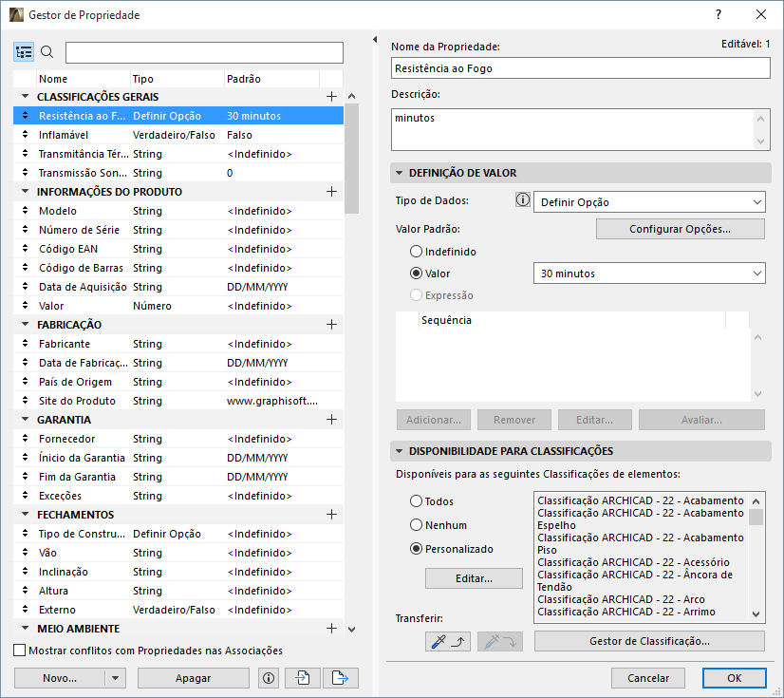Select the País de Origem row
The image size is (784, 698).
[178, 382]
